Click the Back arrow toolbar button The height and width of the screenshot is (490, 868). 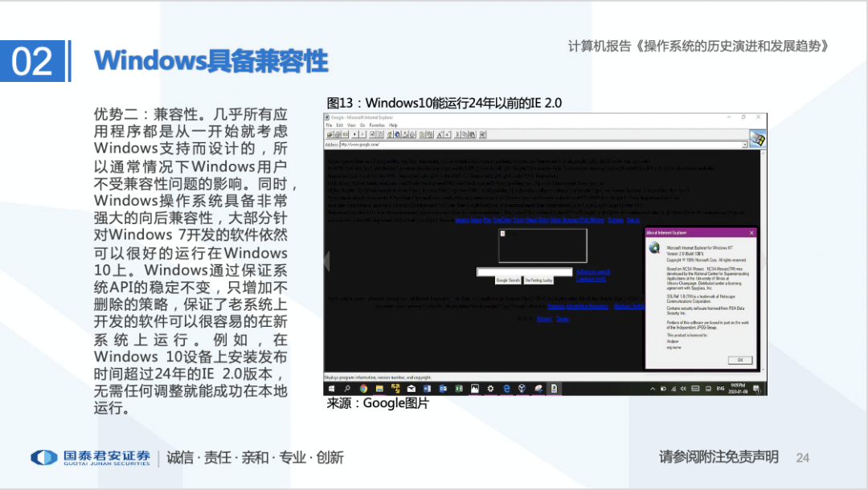coord(355,134)
